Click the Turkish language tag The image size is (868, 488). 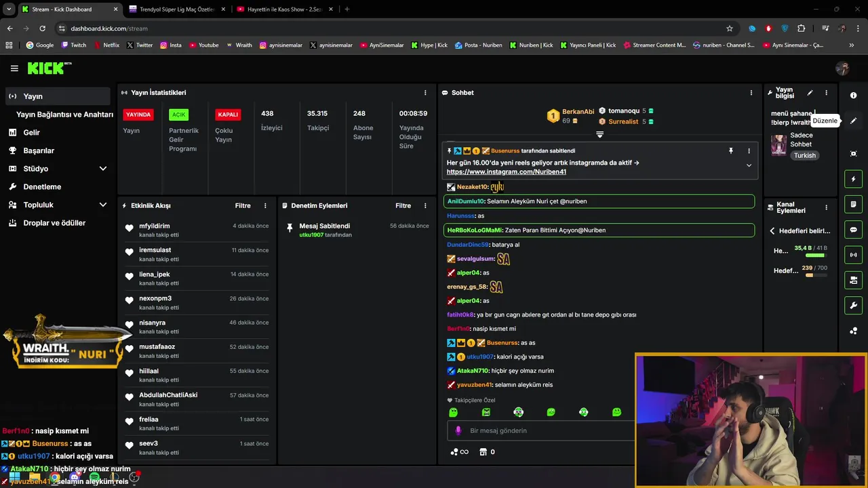click(805, 156)
